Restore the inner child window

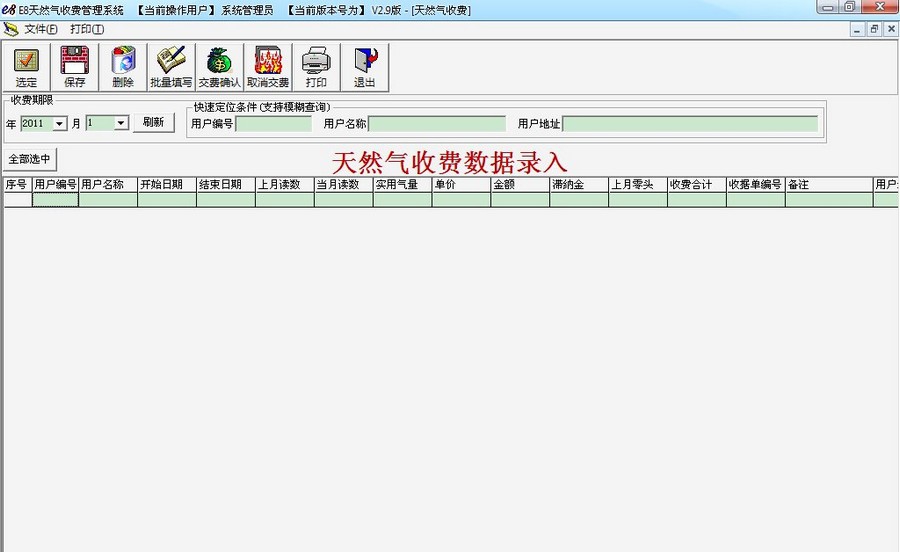click(x=874, y=29)
